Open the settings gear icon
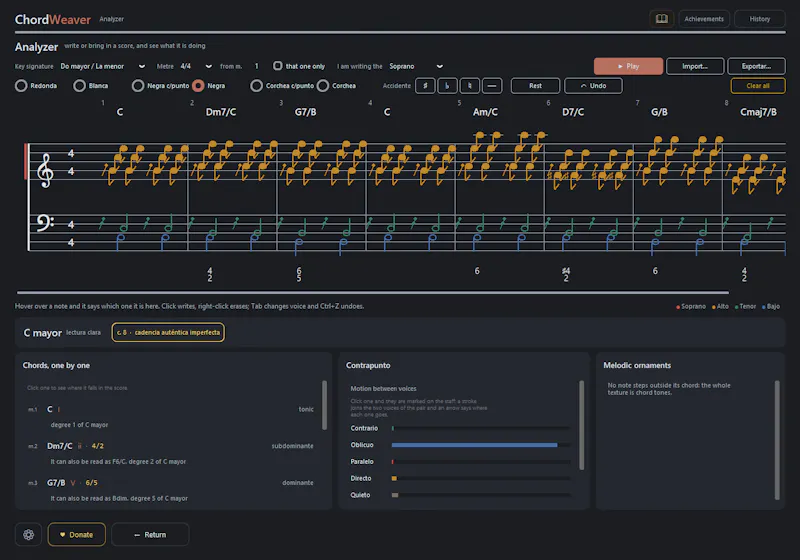Image resolution: width=800 pixels, height=560 pixels. click(29, 534)
